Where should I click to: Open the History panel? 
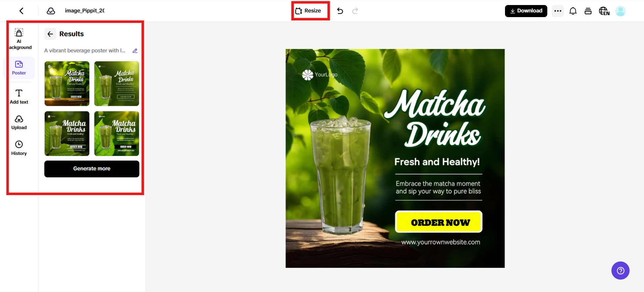(19, 148)
